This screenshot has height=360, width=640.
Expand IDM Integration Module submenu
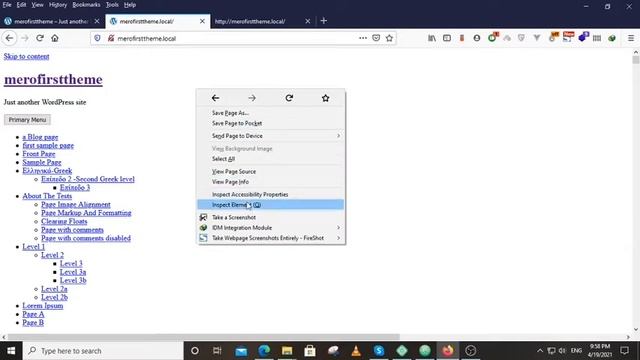[x=271, y=228]
